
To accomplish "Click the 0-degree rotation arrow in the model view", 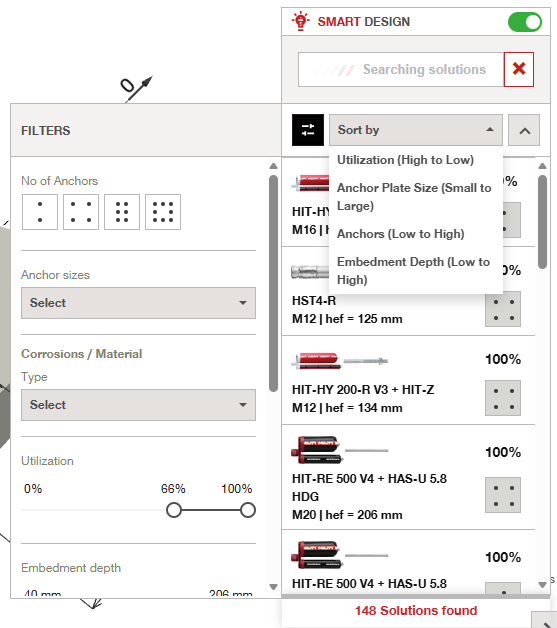I will coord(136,87).
